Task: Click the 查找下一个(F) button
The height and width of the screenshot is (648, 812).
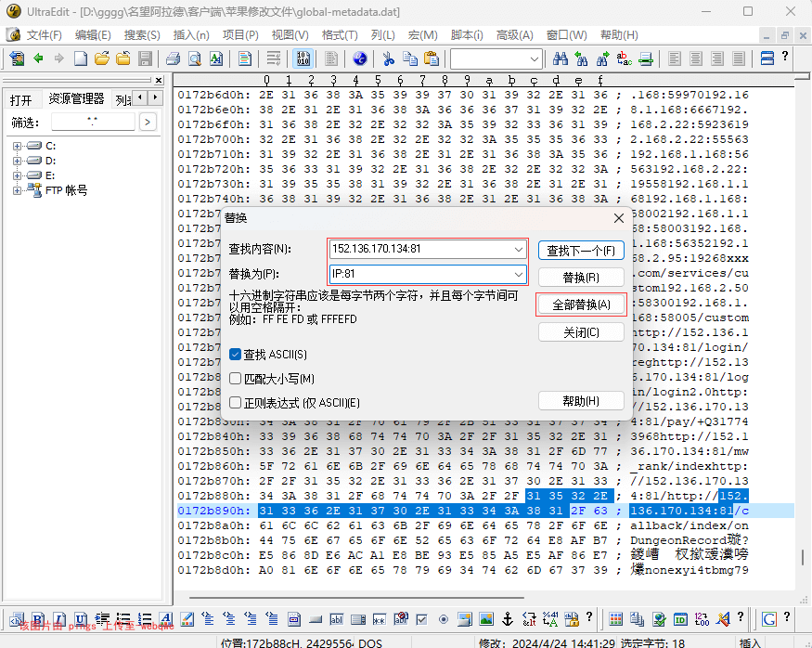Action: point(581,251)
